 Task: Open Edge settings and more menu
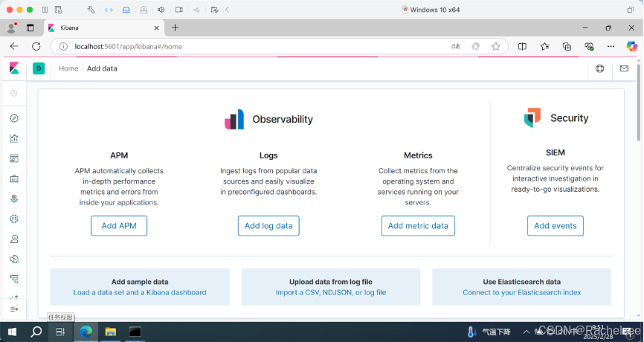pos(611,46)
